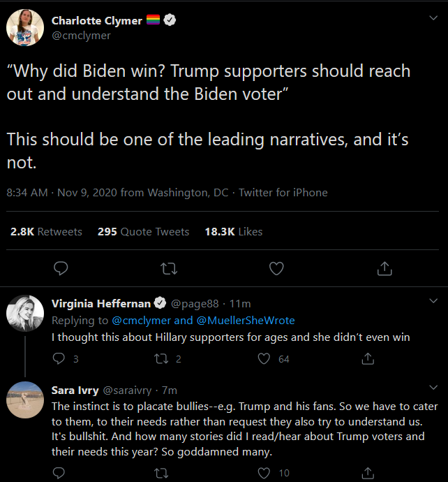Reply to Charlotte Clymer's main tweet
This screenshot has height=482, width=448.
(61, 268)
